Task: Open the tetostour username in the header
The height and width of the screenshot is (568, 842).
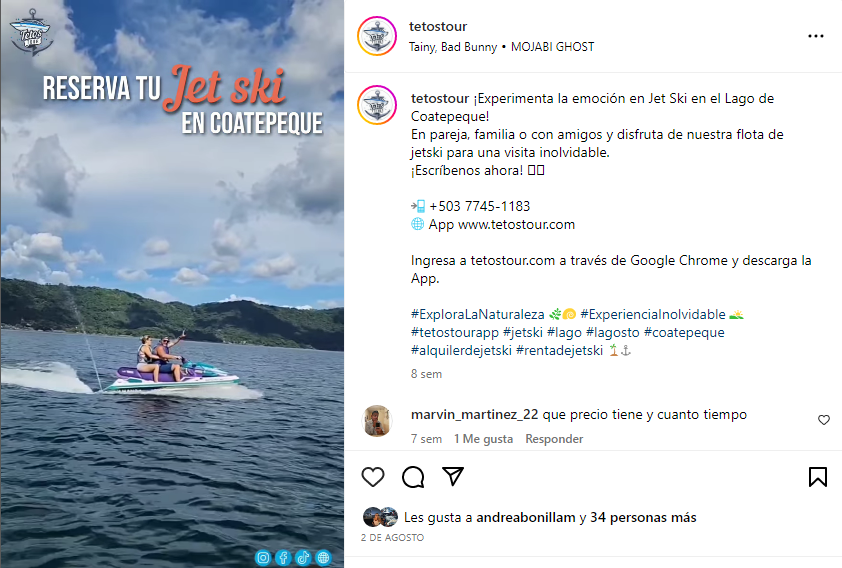Action: click(438, 26)
